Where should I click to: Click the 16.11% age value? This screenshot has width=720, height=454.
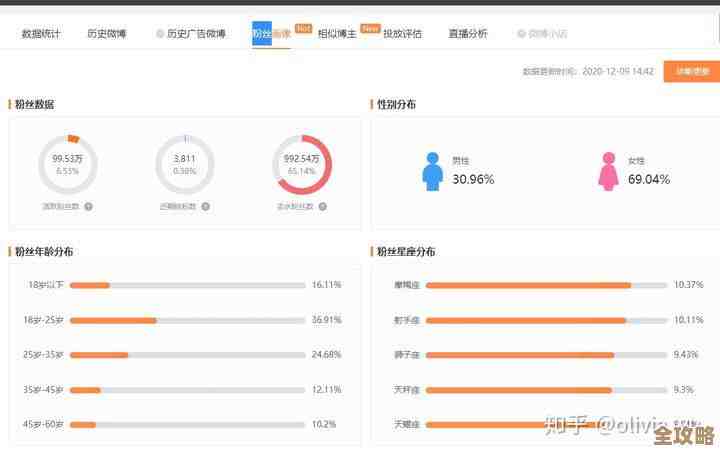(x=326, y=285)
